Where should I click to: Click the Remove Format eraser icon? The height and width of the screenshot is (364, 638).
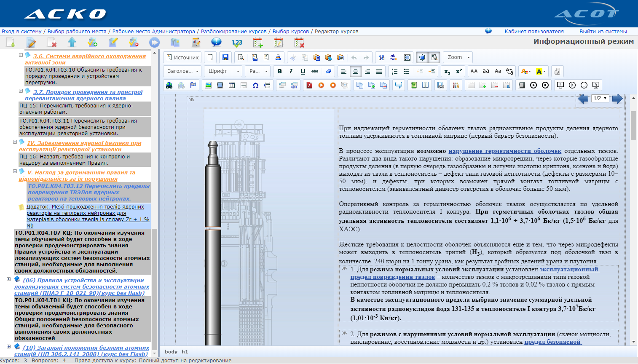click(328, 71)
